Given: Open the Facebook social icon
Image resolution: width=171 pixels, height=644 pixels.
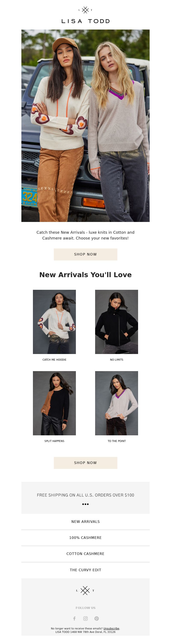Looking at the screenshot, I should (x=74, y=618).
